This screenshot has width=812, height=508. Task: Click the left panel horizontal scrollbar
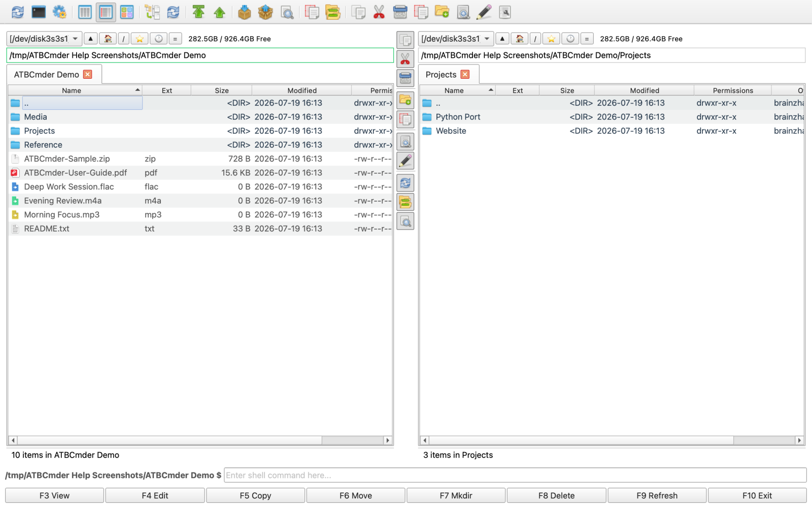coord(170,440)
